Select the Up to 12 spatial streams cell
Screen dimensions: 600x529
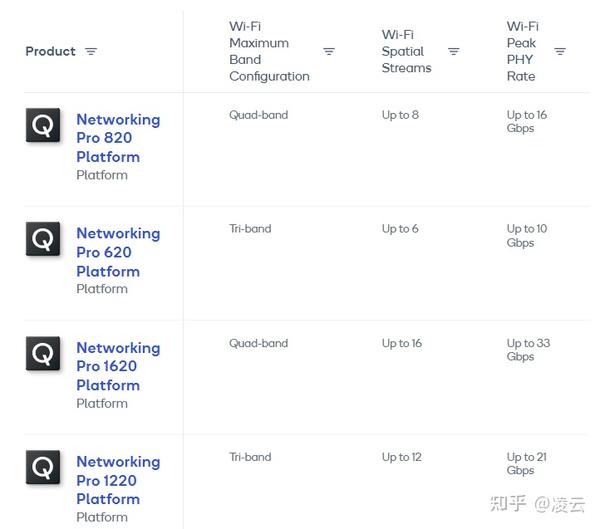[x=401, y=457]
